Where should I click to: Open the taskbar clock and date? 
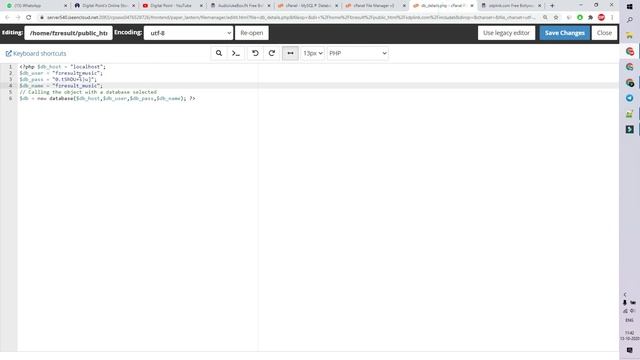point(629,336)
